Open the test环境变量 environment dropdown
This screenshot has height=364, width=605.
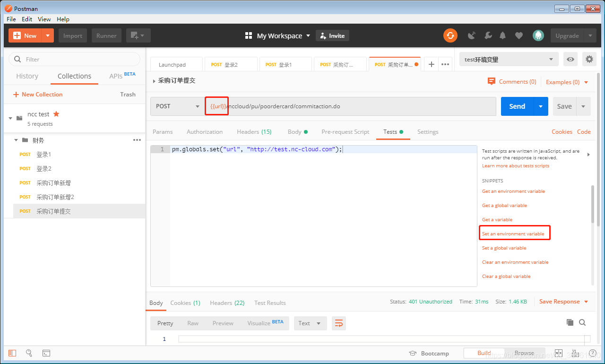(x=509, y=59)
